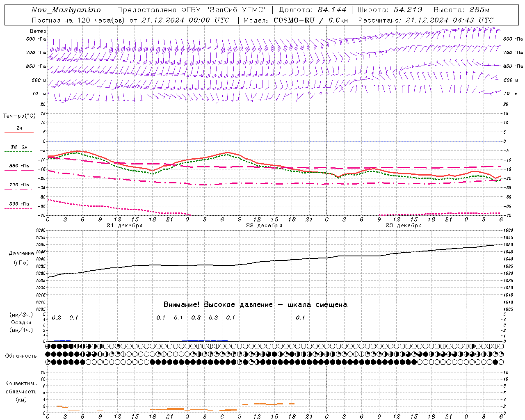Click the 850 гПа temperature legend entry

point(19,166)
